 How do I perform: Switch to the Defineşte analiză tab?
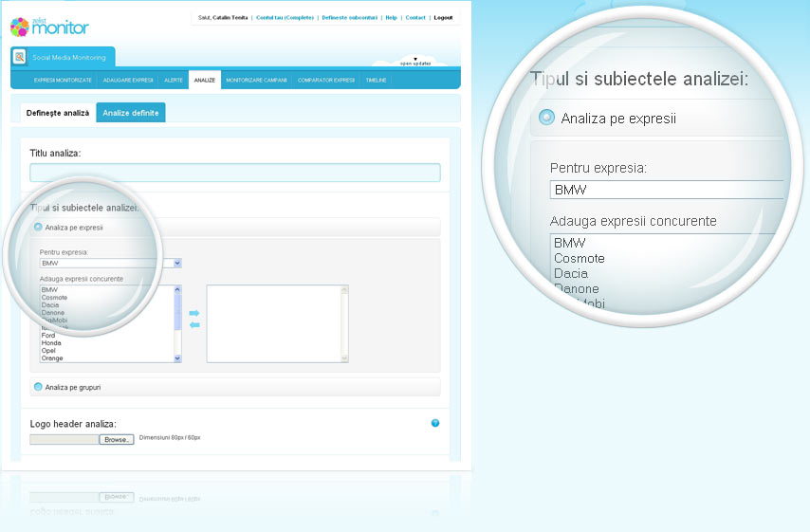click(58, 113)
